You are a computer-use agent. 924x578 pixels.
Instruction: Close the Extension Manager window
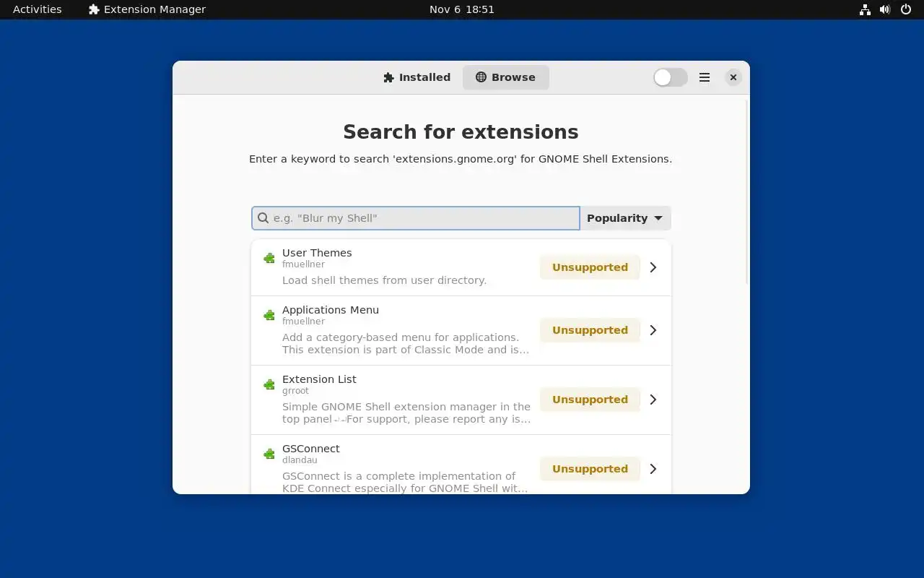[x=733, y=77]
